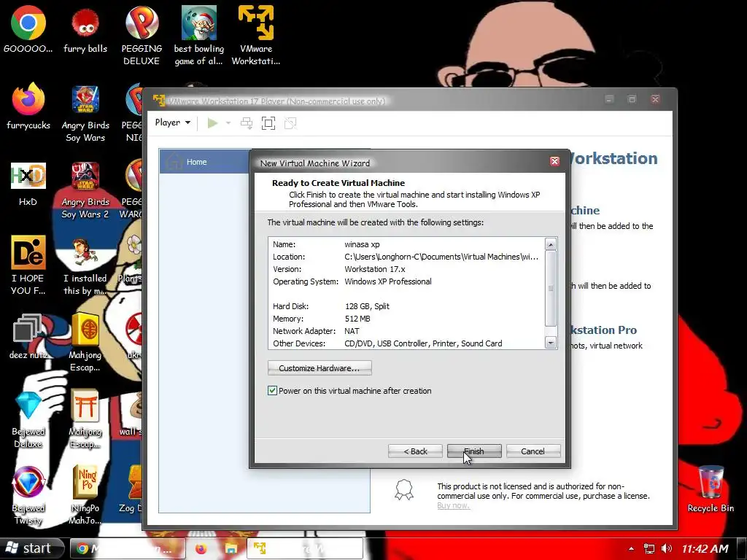
Task: Show hidden tray icons arrow
Action: [631, 548]
